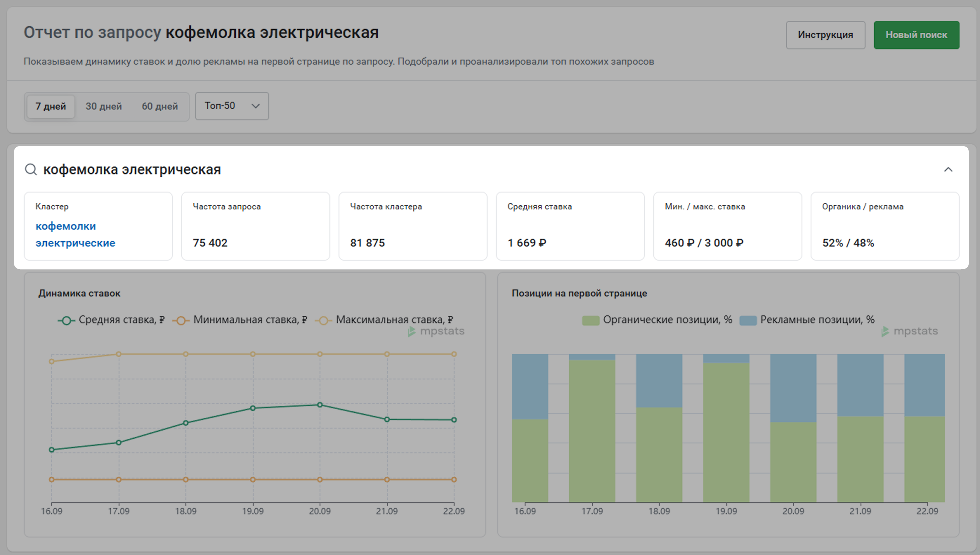Select the 60 дней period tab
980x555 pixels.
point(160,106)
